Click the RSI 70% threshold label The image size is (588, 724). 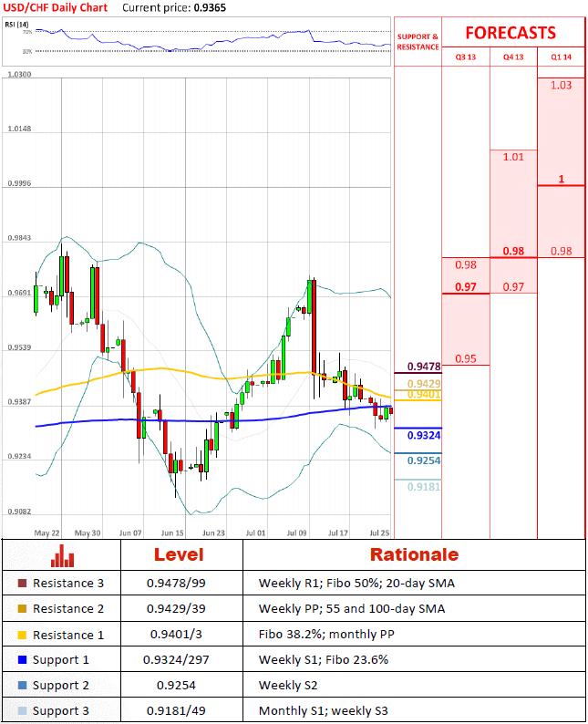27,32
